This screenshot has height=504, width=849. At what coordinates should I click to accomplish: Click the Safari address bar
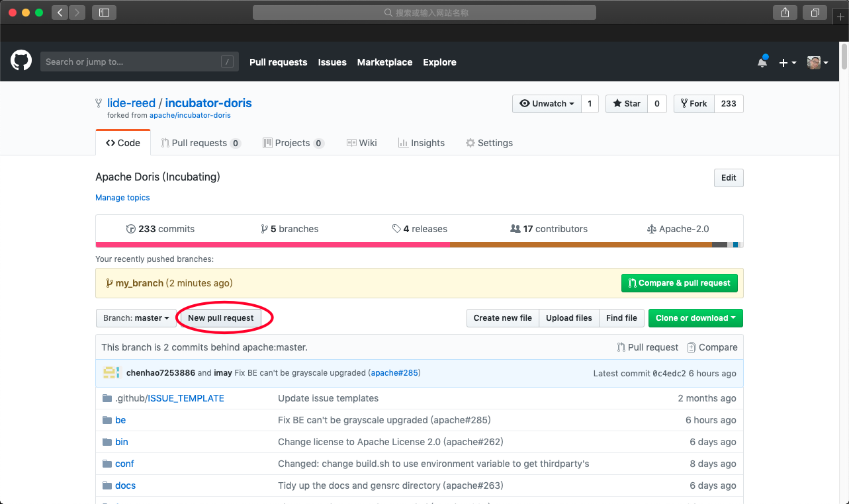(424, 13)
